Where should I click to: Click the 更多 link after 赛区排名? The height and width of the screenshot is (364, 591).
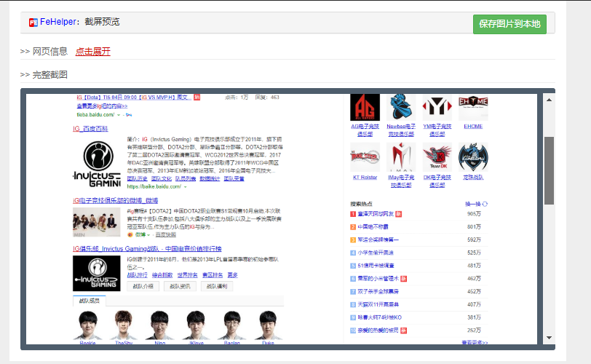233,275
